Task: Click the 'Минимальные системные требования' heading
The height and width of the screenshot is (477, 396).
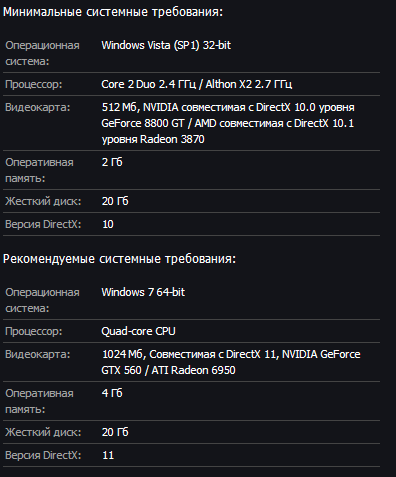Action: tap(113, 12)
